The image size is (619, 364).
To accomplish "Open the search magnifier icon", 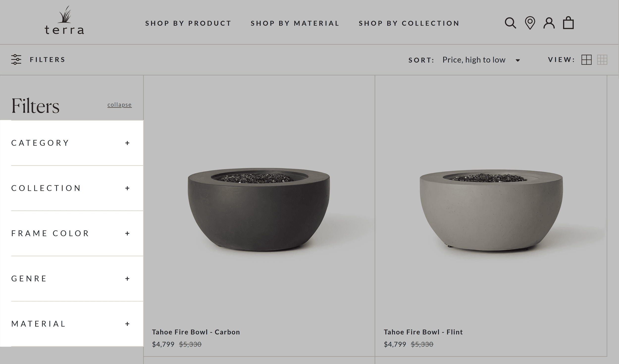I will pos(510,23).
